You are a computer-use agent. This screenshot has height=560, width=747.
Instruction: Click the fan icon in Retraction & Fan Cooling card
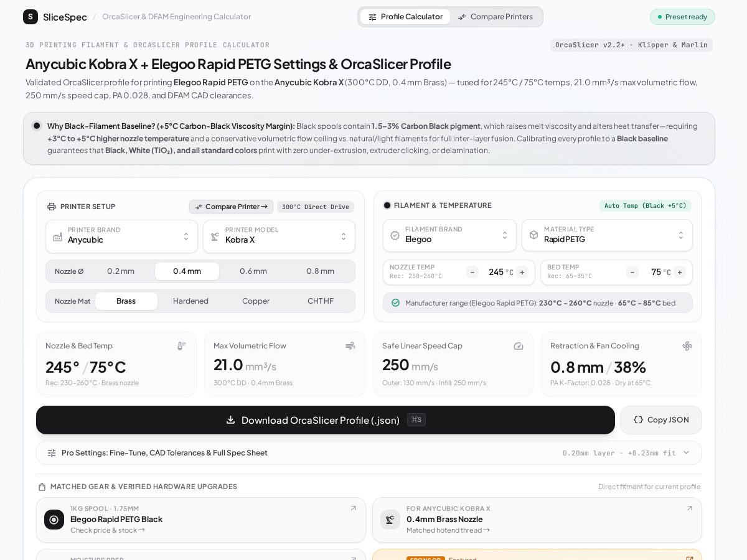pos(687,346)
